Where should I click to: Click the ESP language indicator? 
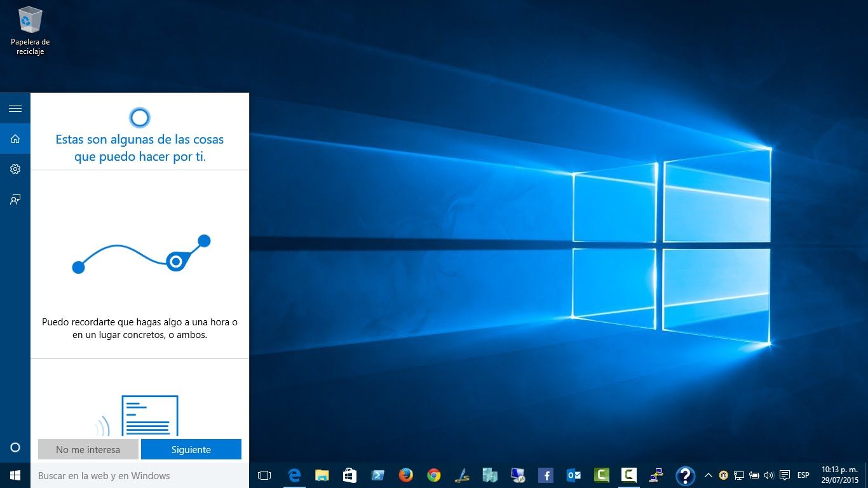point(803,475)
